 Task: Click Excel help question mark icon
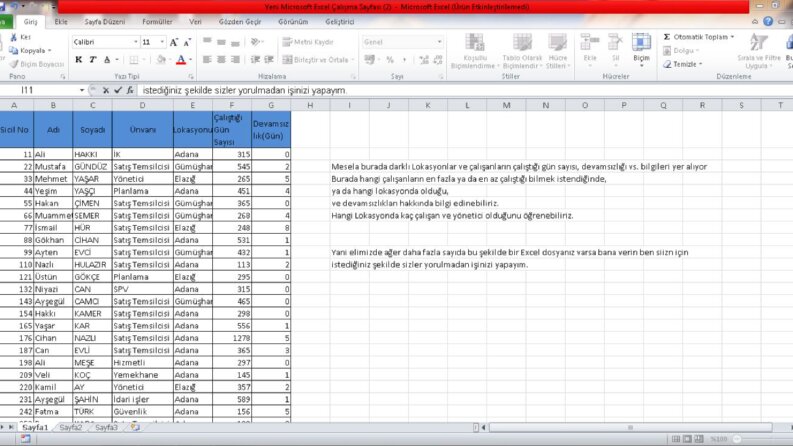click(768, 21)
